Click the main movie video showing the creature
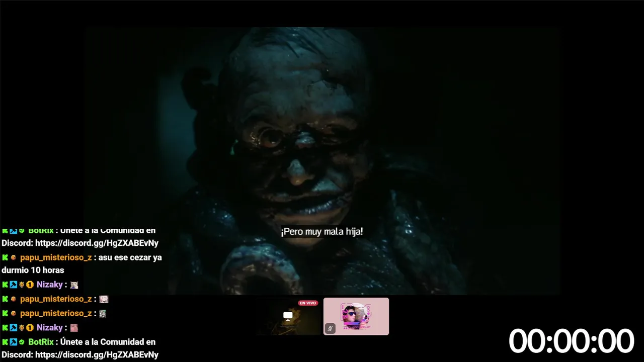Viewport: 644px width, 362px height. coord(322,161)
